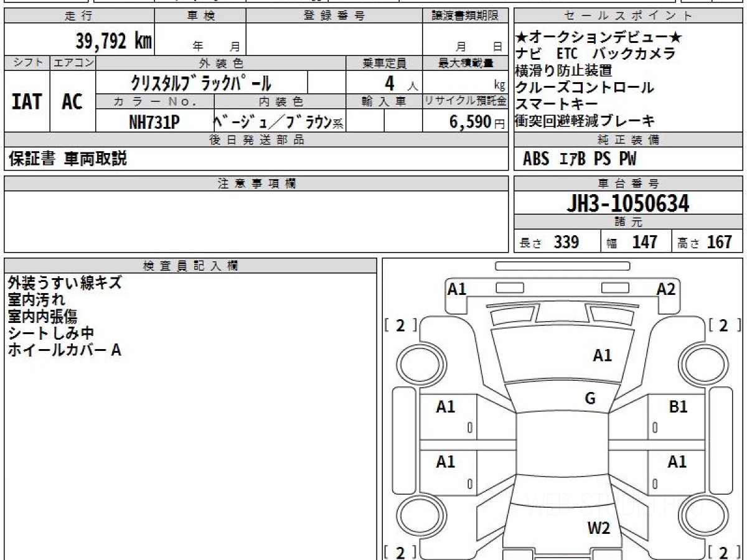Select the 保証書 車両取説 entry
This screenshot has height=560, width=747.
pos(67,159)
